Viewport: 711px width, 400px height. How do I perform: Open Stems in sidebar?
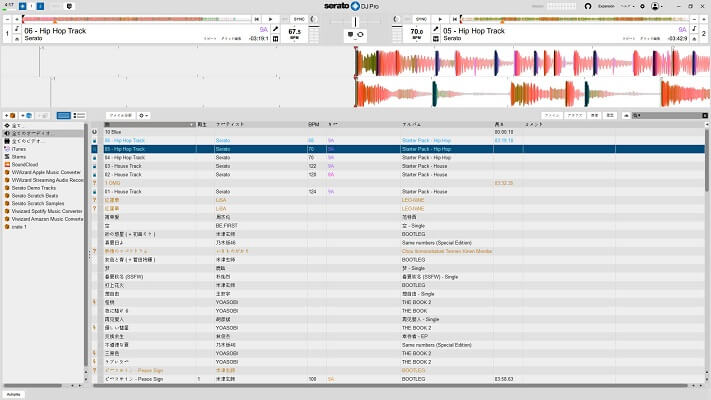point(43,156)
